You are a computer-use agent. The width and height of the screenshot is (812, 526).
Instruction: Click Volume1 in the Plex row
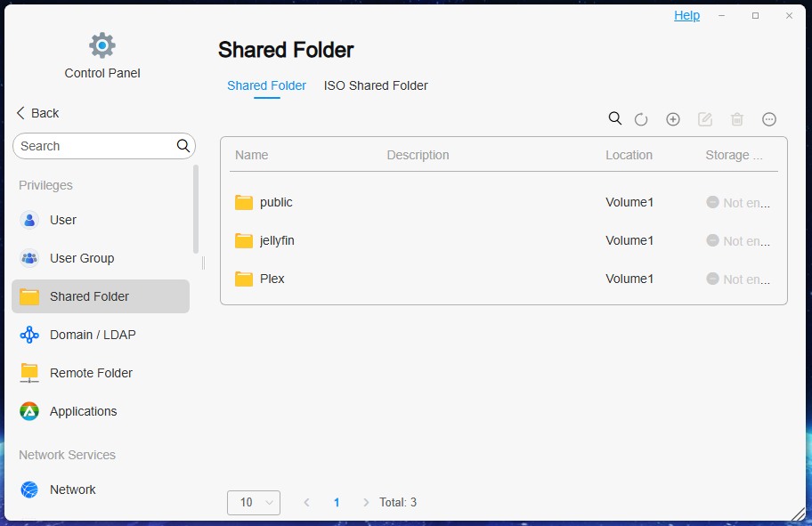coord(629,279)
